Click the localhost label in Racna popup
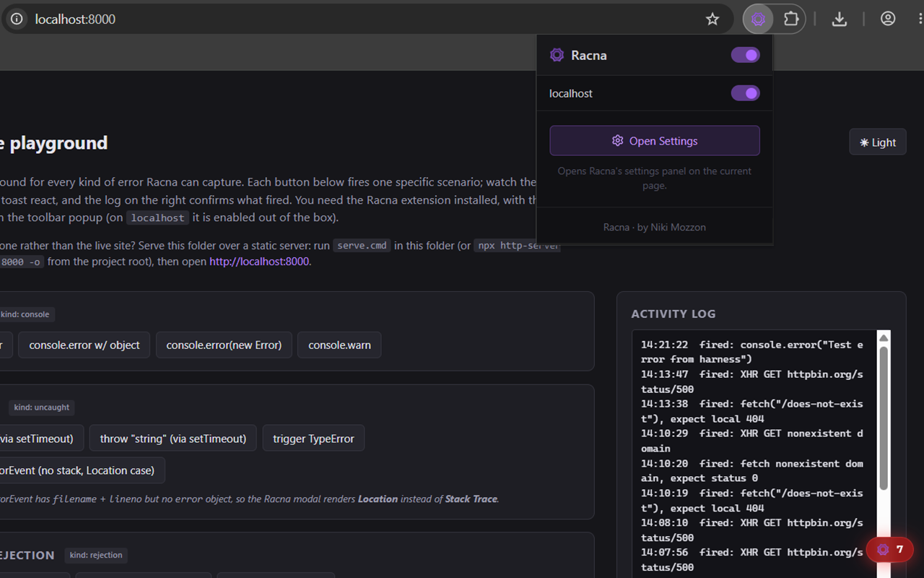This screenshot has height=578, width=924. click(571, 93)
